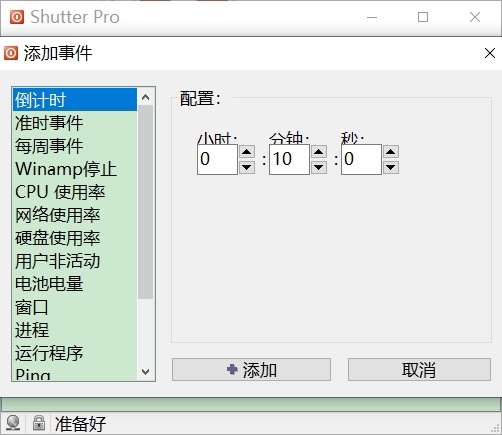502x435 pixels.
Task: Choose CPU 使用率 event
Action: [75, 192]
